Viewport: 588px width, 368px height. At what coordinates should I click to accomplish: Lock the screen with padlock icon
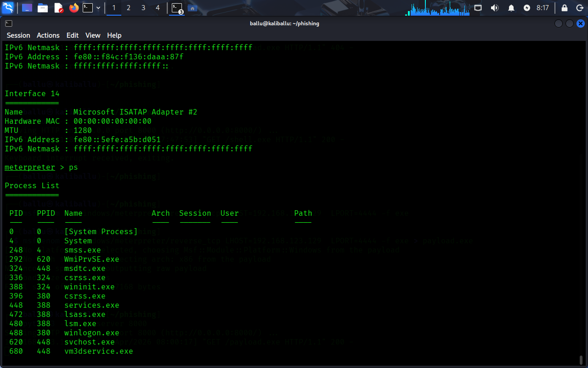click(x=565, y=8)
